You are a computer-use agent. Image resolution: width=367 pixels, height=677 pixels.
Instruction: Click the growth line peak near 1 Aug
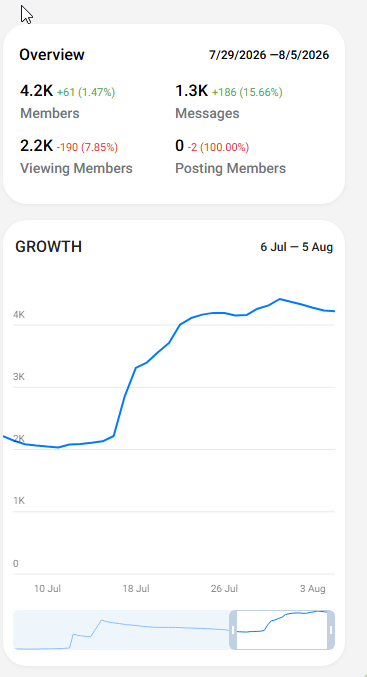(x=280, y=299)
